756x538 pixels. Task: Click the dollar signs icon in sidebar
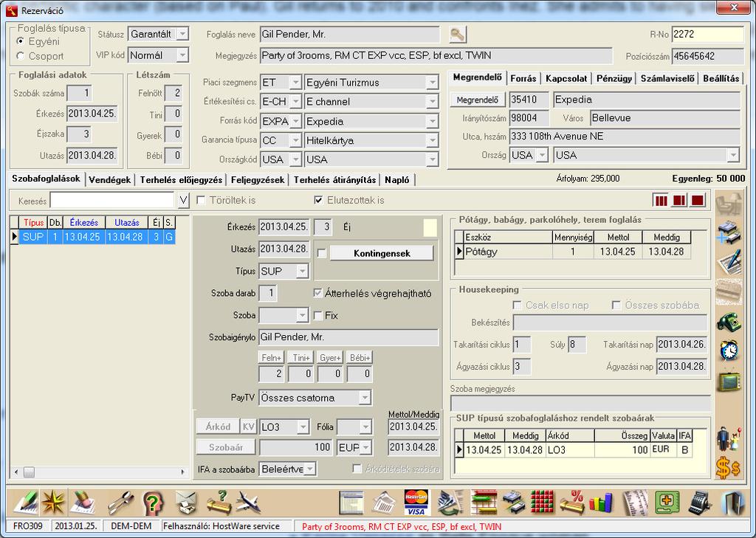(x=729, y=468)
